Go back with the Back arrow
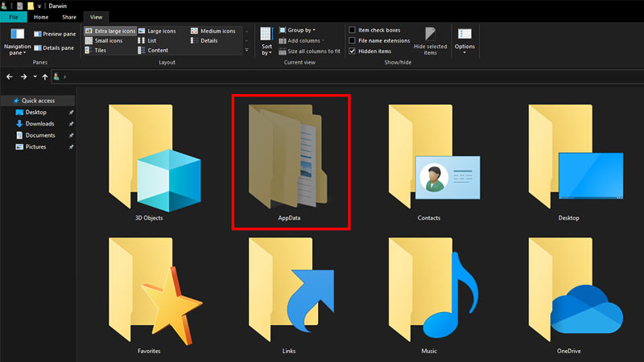The width and height of the screenshot is (644, 362). (10, 76)
